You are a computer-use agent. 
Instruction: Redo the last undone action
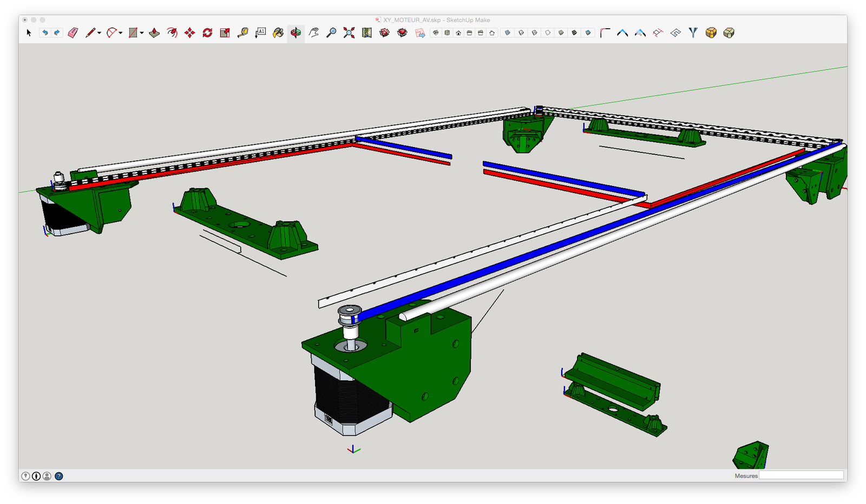(57, 33)
